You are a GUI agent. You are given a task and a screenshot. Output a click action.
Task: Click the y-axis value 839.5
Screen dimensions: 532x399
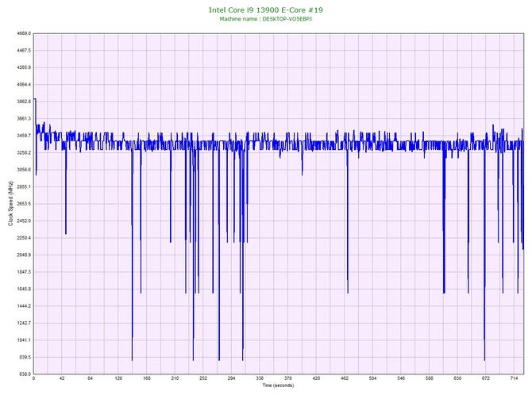25,357
